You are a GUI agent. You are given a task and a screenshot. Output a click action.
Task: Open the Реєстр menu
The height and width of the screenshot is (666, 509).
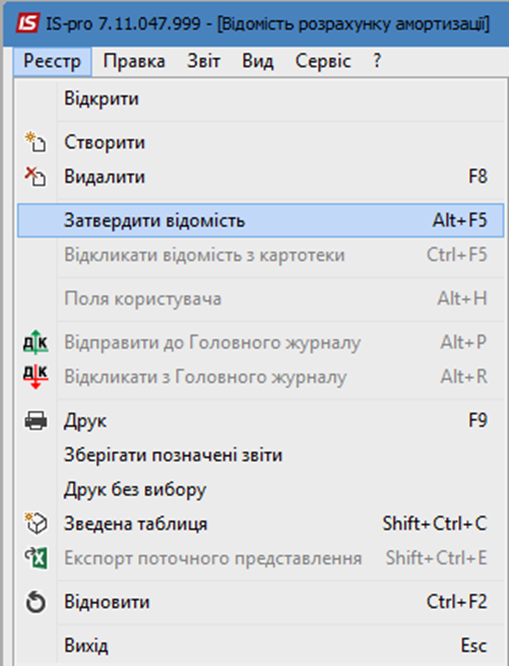click(x=52, y=62)
